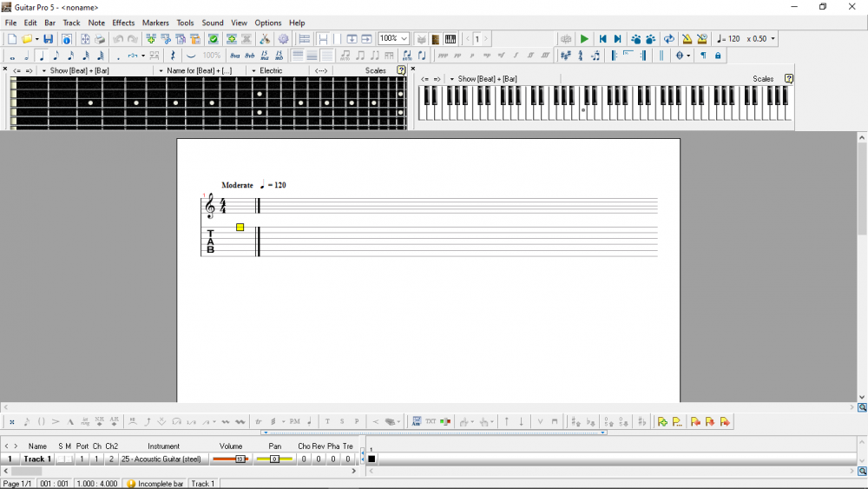Create a new file with the blank page icon
This screenshot has height=489, width=868.
click(x=12, y=39)
